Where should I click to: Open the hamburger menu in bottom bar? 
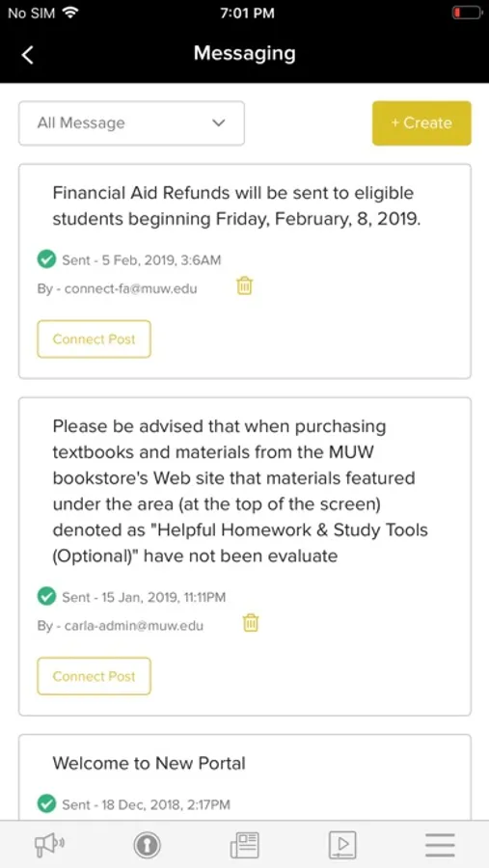[x=440, y=845]
